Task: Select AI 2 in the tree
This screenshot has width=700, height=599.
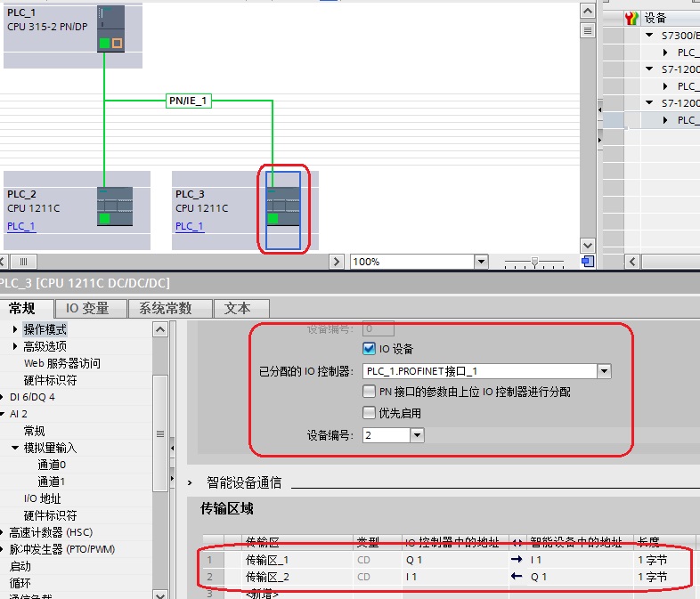Action: pos(19,414)
